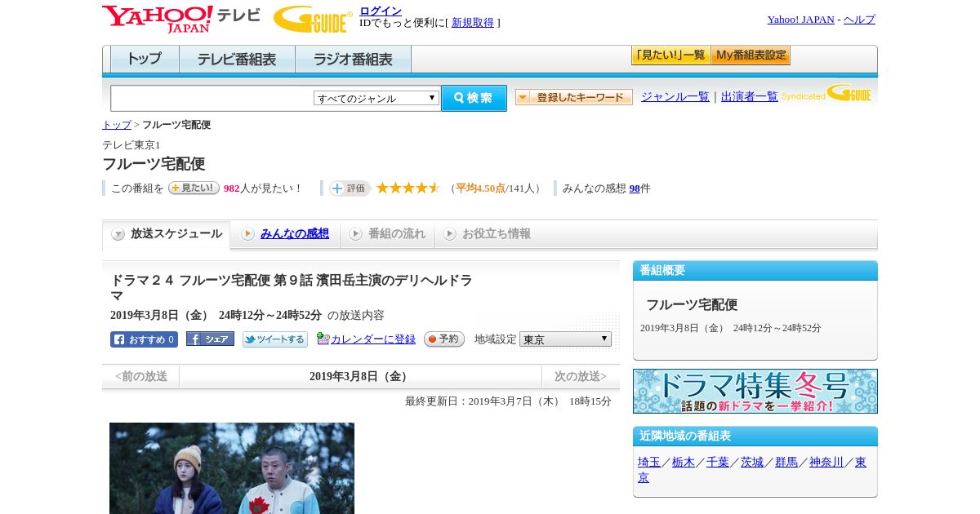
Task: Click the ドラマ特集冬号 banner
Action: coord(755,391)
